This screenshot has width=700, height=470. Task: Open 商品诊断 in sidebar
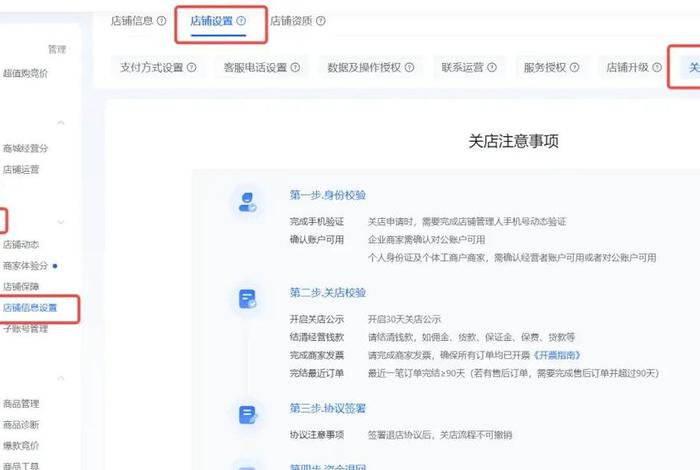(x=21, y=424)
